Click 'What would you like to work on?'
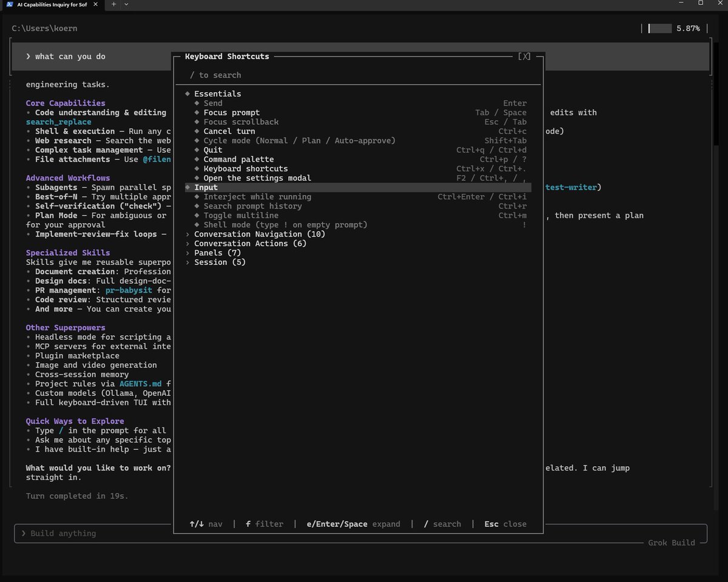The image size is (728, 582). tap(98, 468)
